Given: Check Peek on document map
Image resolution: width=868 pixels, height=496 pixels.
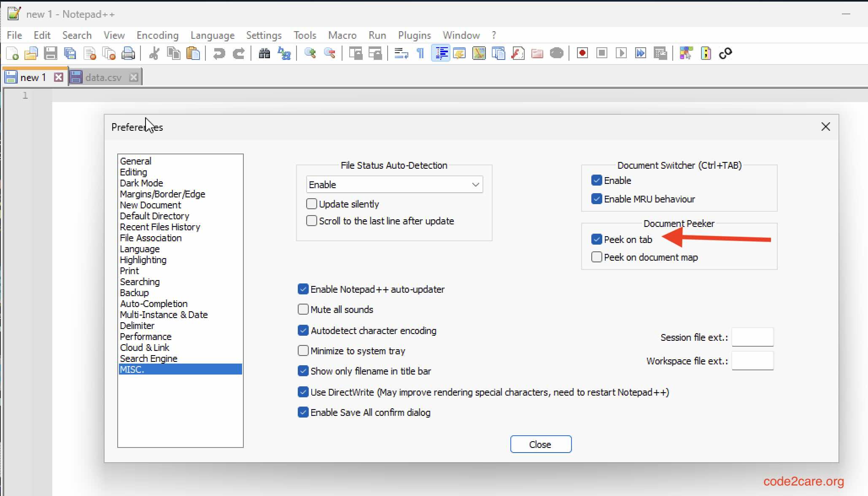Looking at the screenshot, I should click(596, 257).
